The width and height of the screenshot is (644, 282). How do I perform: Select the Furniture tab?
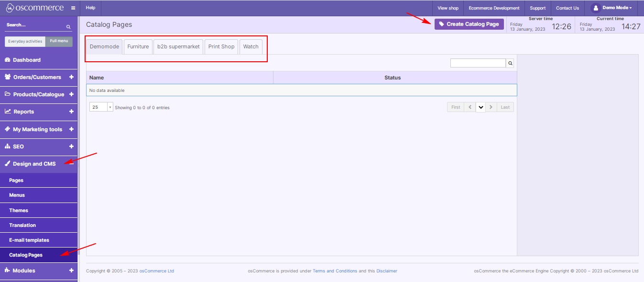(x=138, y=46)
